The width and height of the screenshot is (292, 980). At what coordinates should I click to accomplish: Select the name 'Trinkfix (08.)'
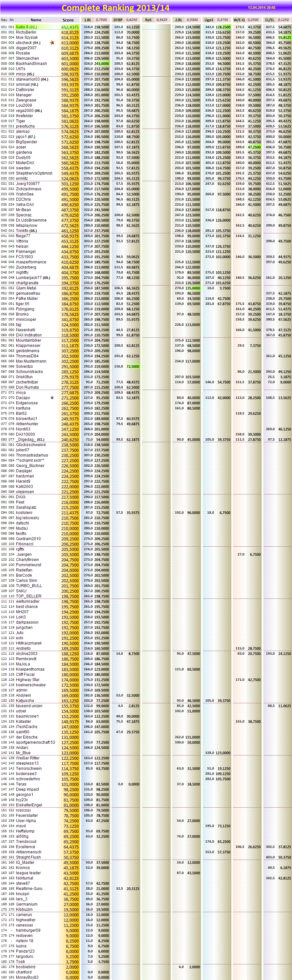(x=26, y=230)
